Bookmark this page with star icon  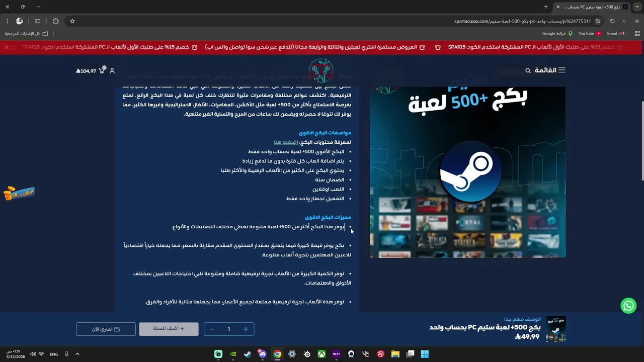click(72, 21)
